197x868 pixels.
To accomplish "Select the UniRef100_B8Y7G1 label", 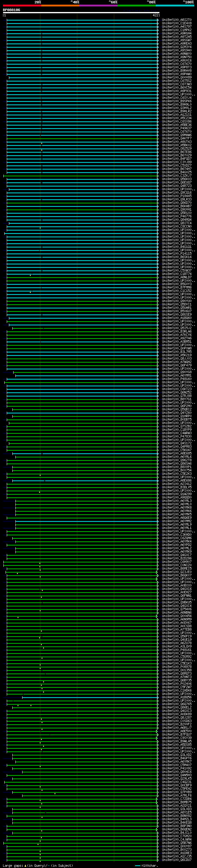I will pos(177,399).
